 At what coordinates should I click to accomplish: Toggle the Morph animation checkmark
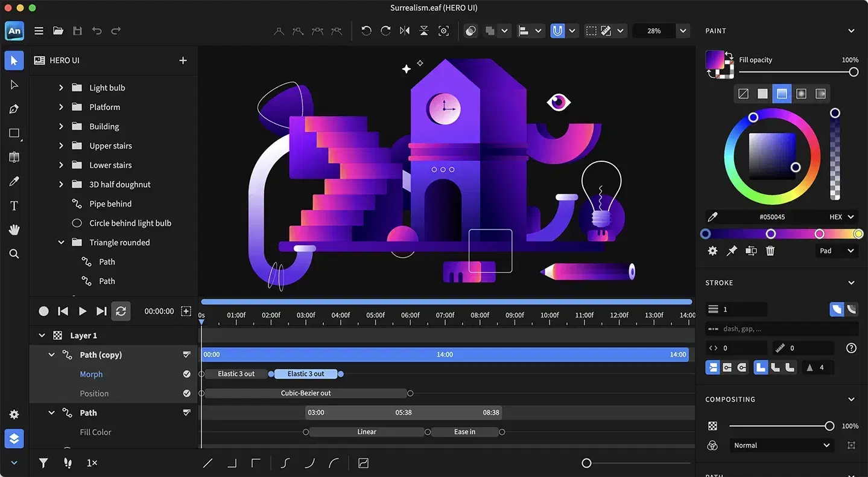[x=187, y=374]
